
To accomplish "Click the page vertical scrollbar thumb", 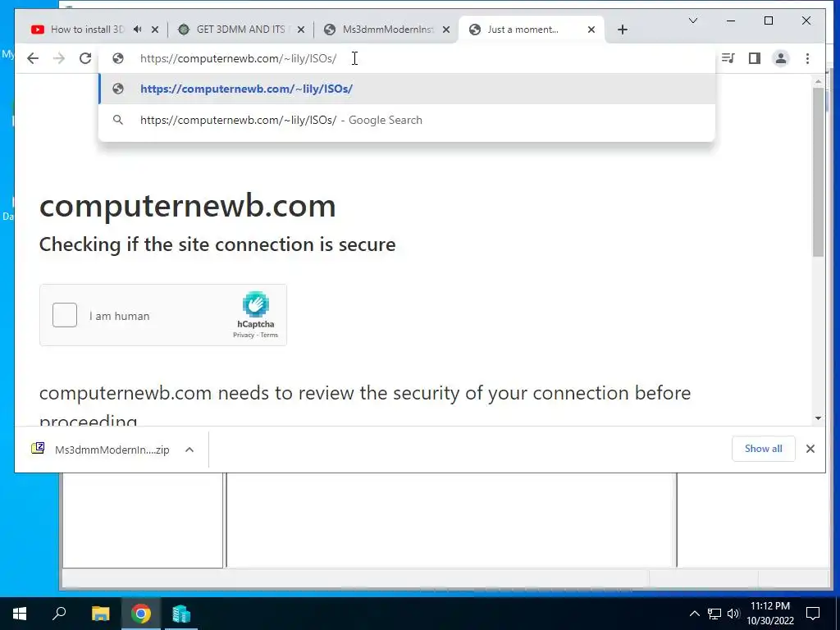I will 818,171.
